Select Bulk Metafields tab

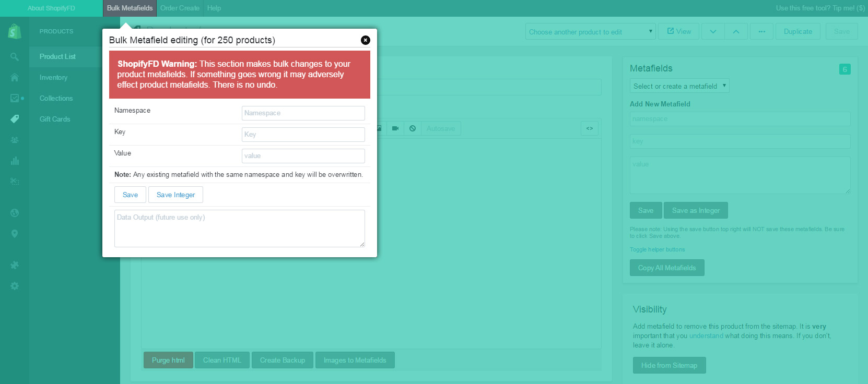130,8
